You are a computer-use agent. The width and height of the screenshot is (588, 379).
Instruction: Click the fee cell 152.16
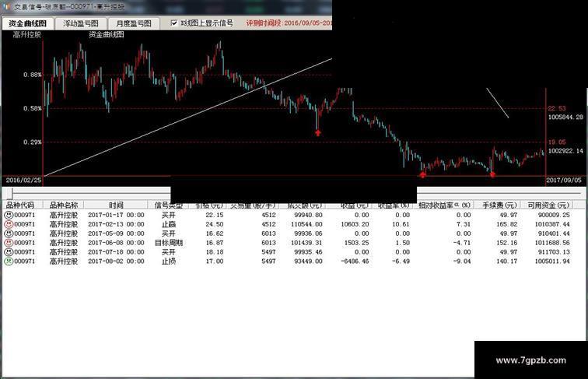[x=506, y=243]
